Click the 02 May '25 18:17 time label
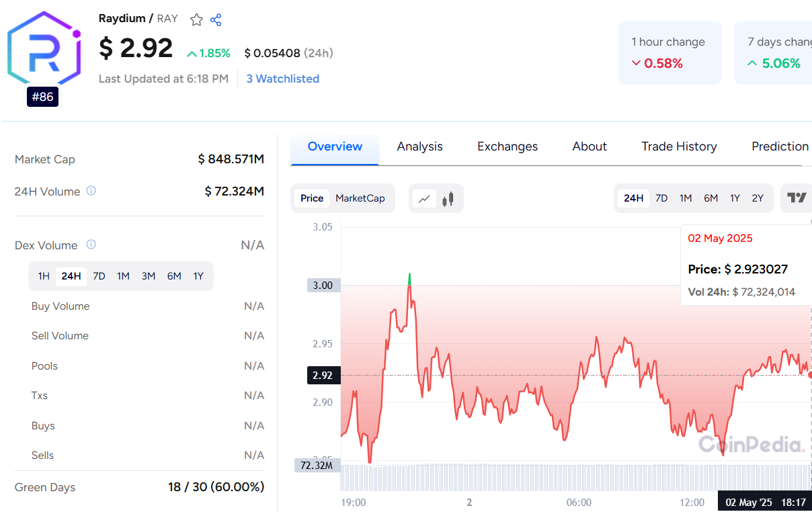 click(x=765, y=503)
